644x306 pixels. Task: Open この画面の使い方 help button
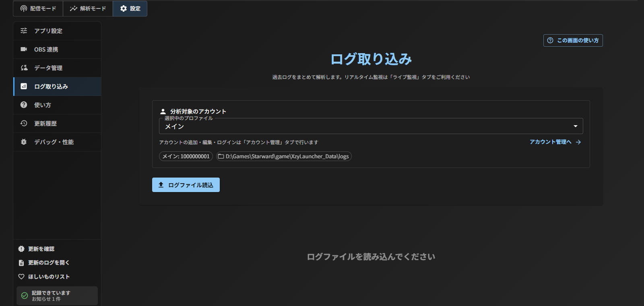tap(573, 40)
